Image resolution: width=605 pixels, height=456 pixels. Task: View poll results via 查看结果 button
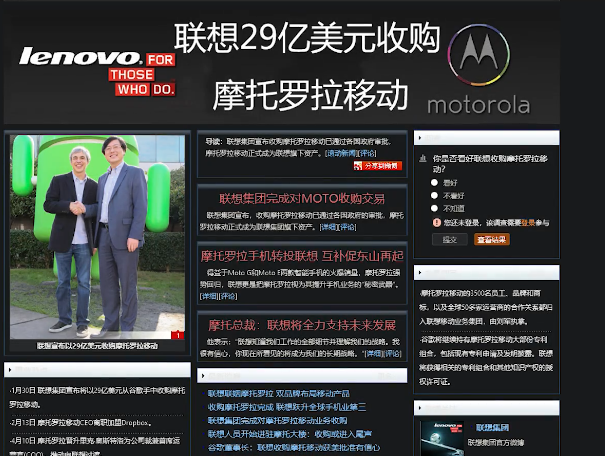point(492,240)
